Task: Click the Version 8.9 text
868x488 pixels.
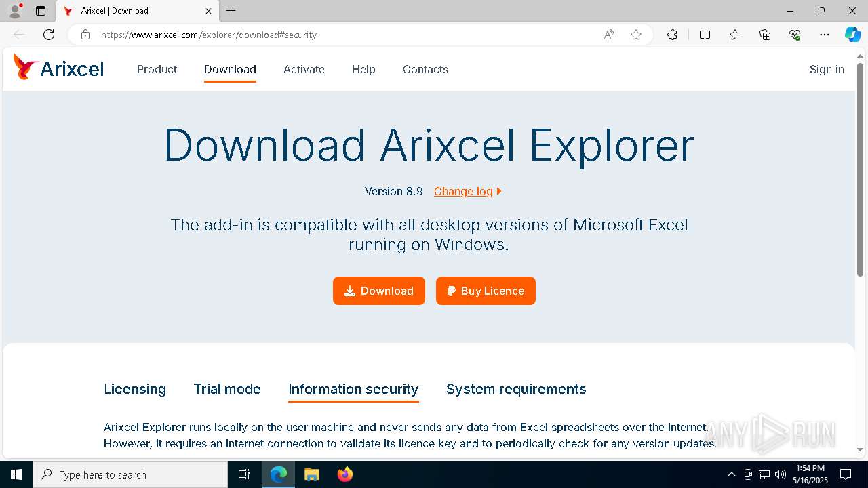Action: point(394,191)
